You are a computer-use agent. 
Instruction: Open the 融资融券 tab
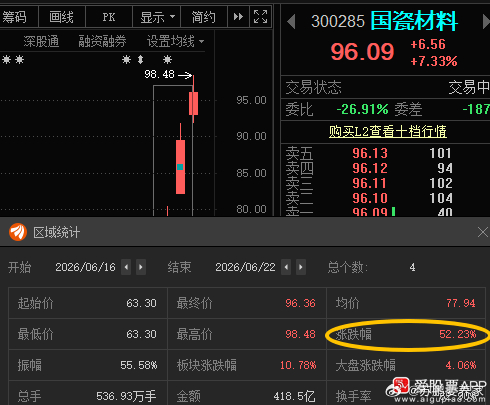102,41
